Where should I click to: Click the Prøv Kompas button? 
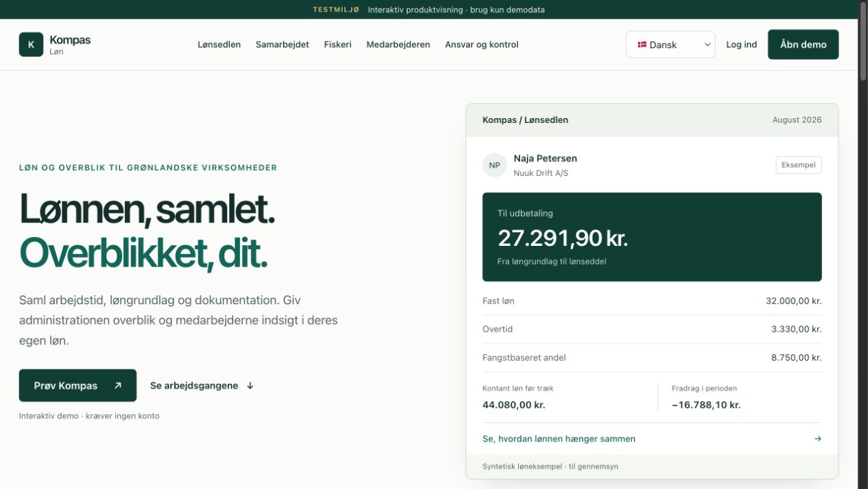78,385
